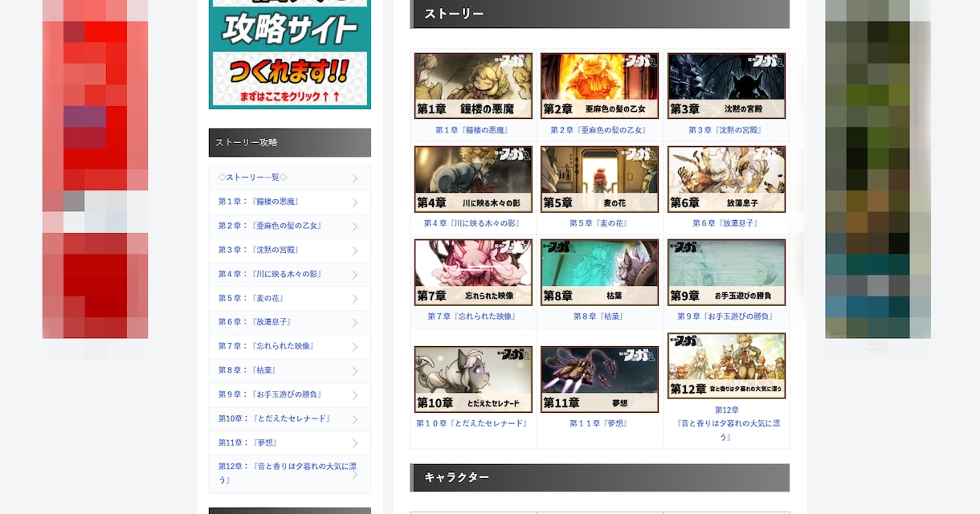Open the 第4章 川に映る木々の影 thumbnail image
This screenshot has height=514, width=980.
[x=473, y=179]
